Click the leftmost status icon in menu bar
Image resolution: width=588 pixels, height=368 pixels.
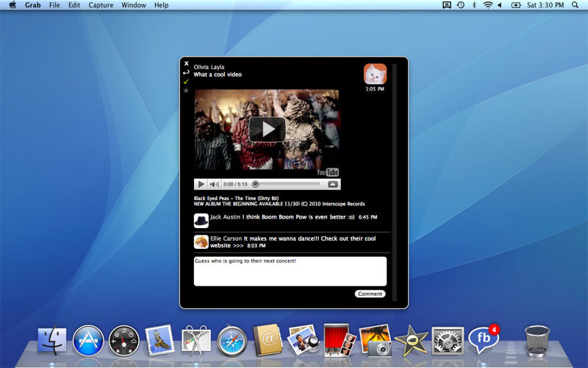[446, 5]
